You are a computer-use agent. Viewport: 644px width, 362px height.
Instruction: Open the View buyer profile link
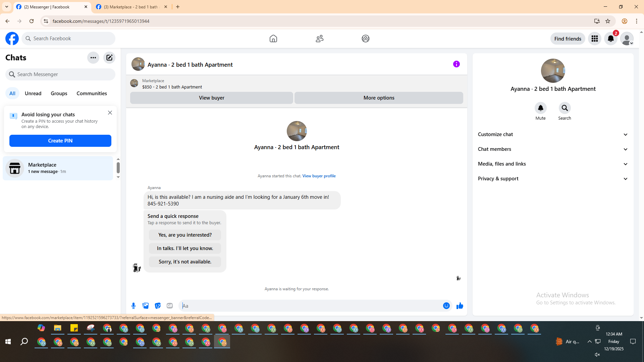point(319,176)
